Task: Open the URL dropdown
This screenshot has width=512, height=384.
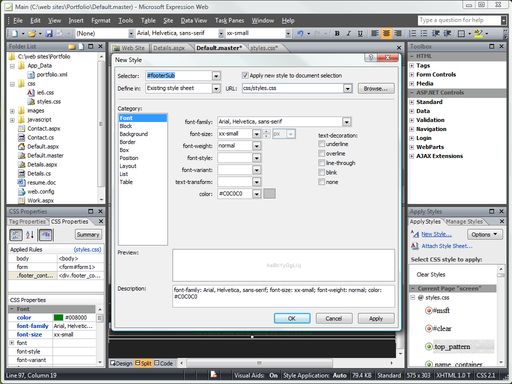Action: 348,88
